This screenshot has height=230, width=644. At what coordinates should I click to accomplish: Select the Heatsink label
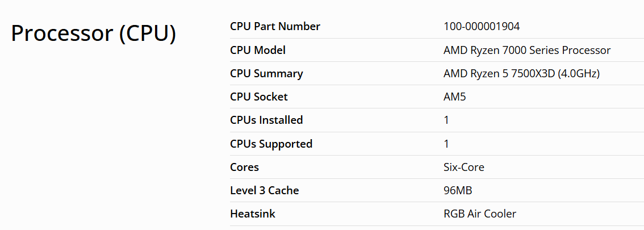click(253, 214)
